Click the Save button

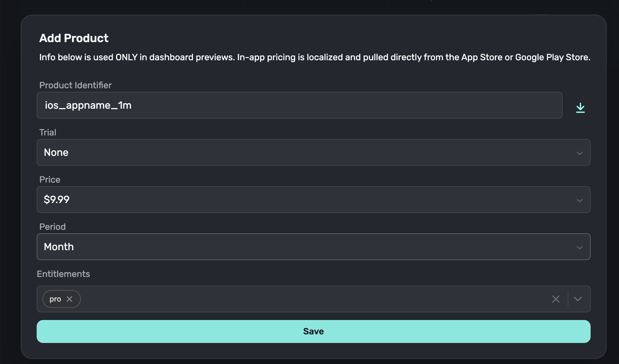(x=313, y=331)
